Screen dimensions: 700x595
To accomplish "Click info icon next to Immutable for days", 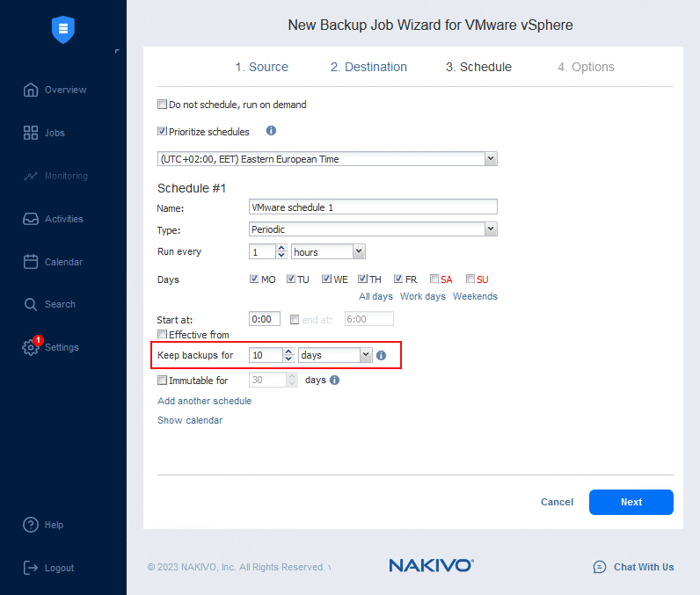I will point(334,380).
